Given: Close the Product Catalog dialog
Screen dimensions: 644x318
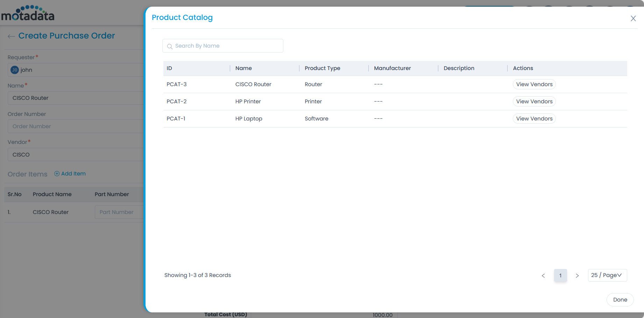Looking at the screenshot, I should point(633,19).
